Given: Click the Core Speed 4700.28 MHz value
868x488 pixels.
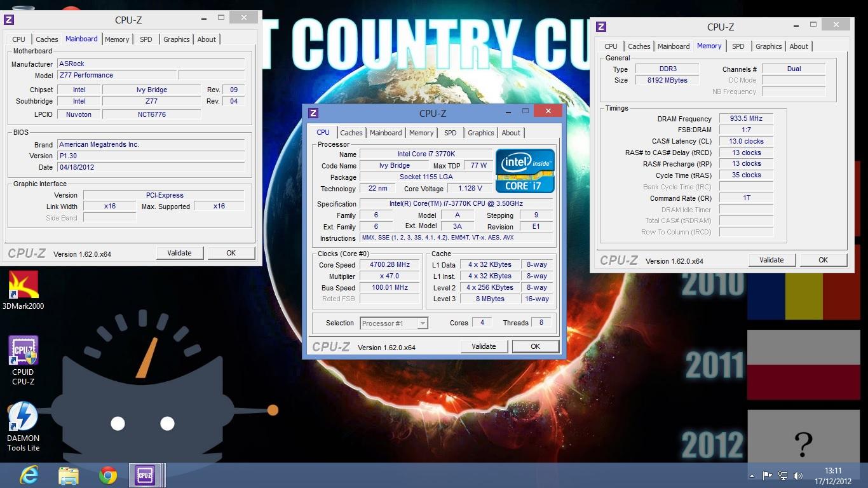Looking at the screenshot, I should tap(391, 265).
